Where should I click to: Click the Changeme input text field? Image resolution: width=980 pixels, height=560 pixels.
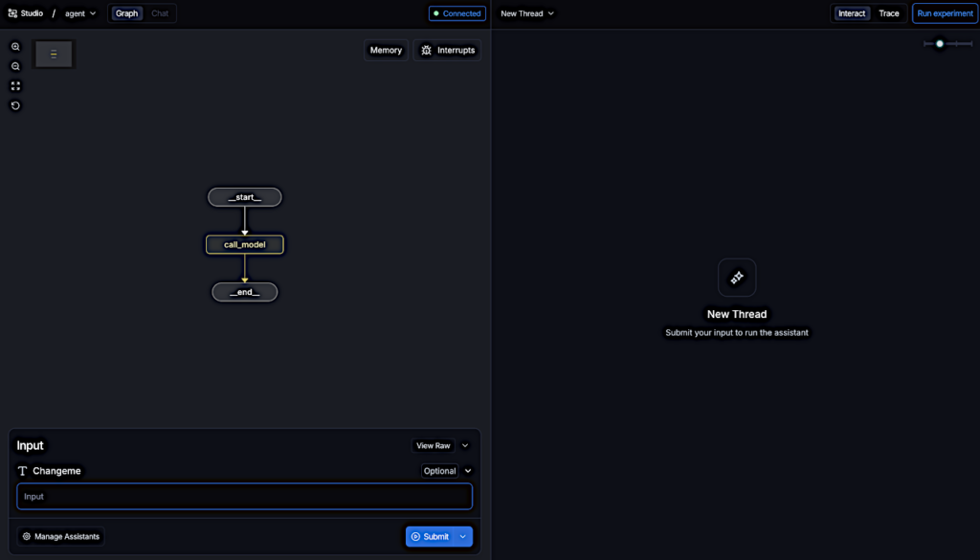pos(244,496)
